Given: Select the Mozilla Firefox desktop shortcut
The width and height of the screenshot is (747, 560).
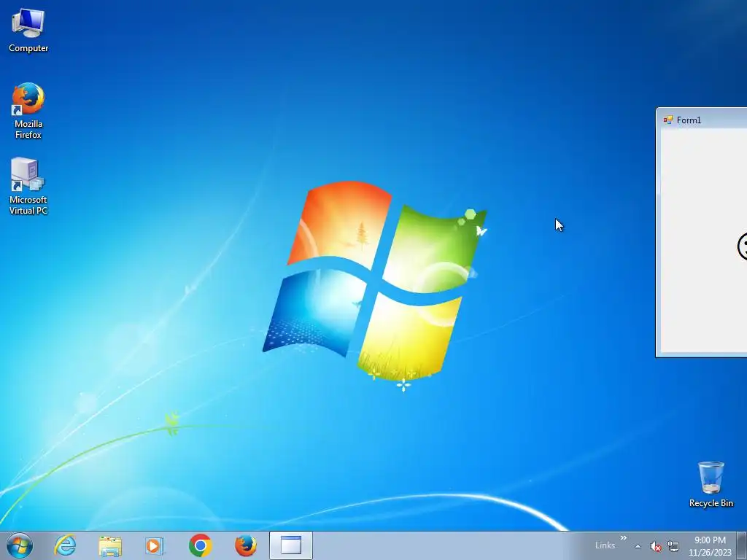Looking at the screenshot, I should 28,111.
